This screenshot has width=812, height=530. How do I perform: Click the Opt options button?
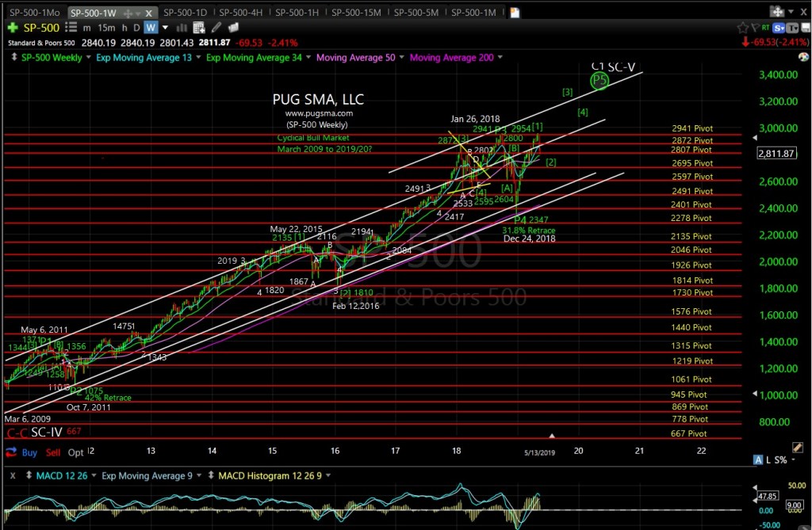(x=75, y=452)
